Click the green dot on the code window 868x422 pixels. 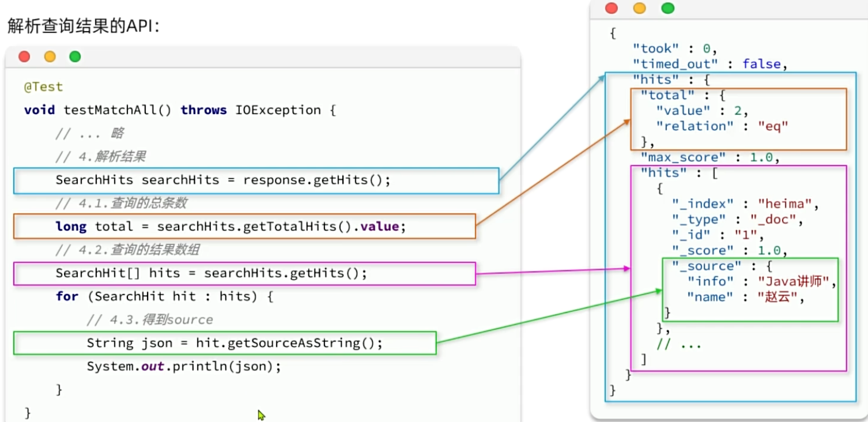click(x=75, y=56)
